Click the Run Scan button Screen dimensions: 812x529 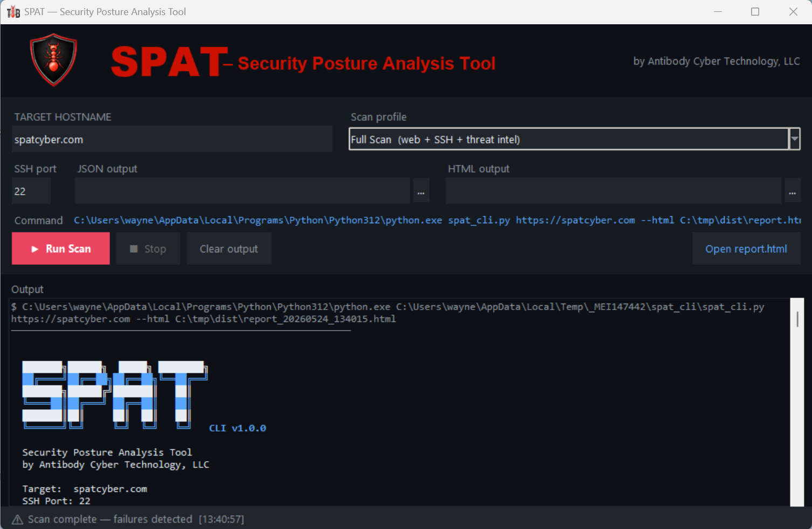point(61,249)
